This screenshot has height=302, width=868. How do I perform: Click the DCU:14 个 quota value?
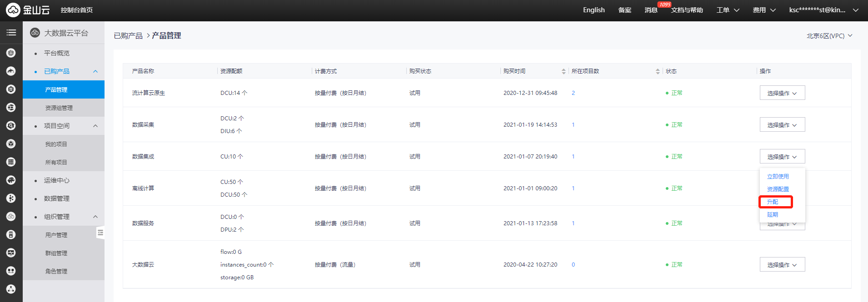coord(234,93)
